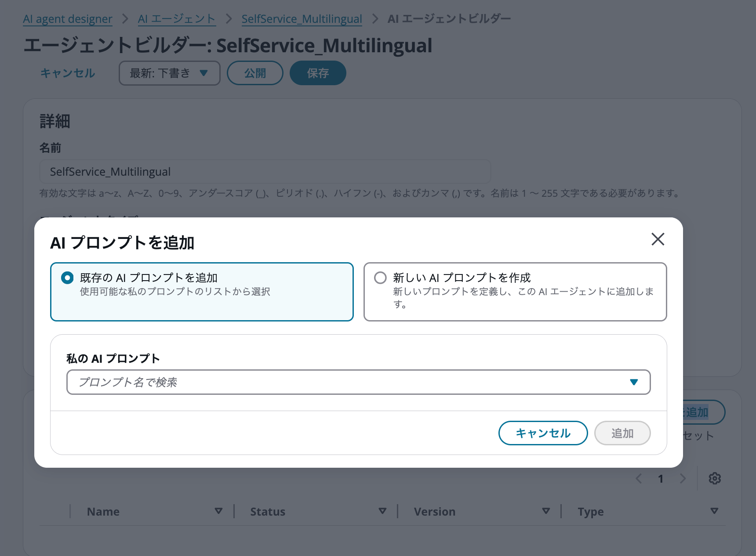
Task: Open the Version column filter
Action: [546, 511]
